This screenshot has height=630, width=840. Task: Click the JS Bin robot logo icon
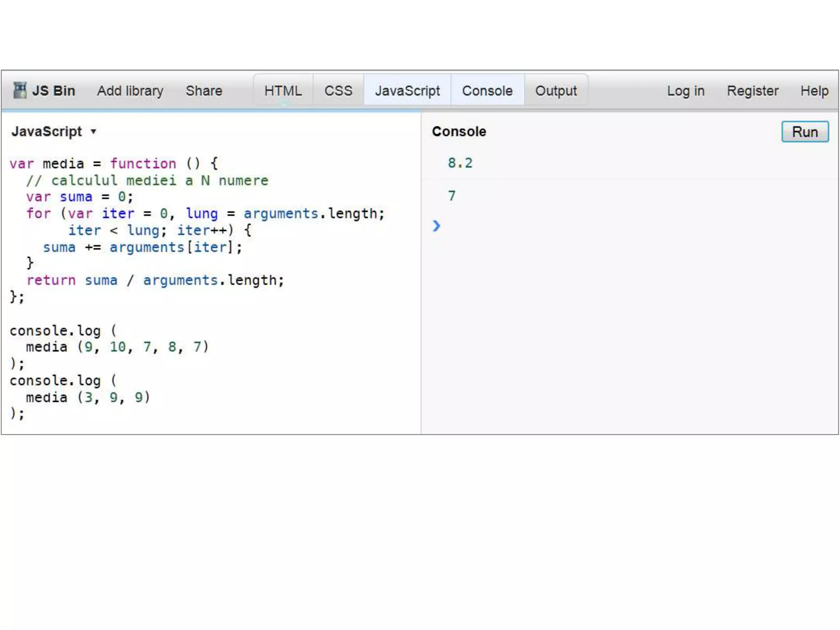19,90
